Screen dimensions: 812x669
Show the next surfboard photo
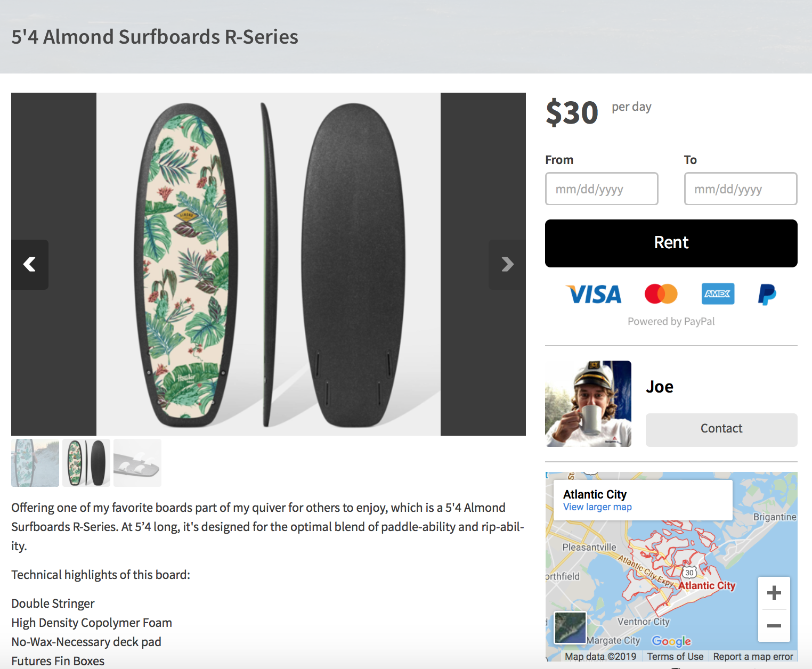[507, 264]
